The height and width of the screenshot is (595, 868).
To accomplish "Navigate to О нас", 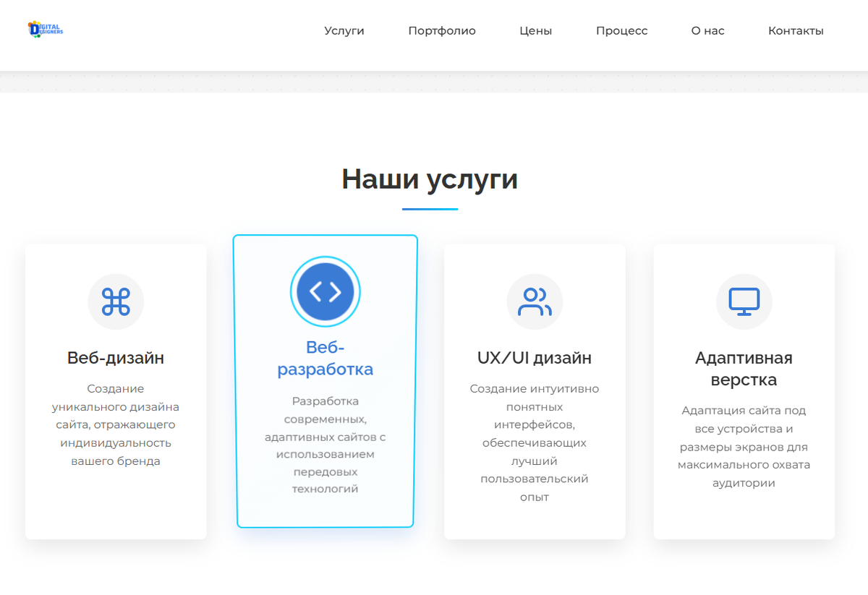I will [708, 31].
